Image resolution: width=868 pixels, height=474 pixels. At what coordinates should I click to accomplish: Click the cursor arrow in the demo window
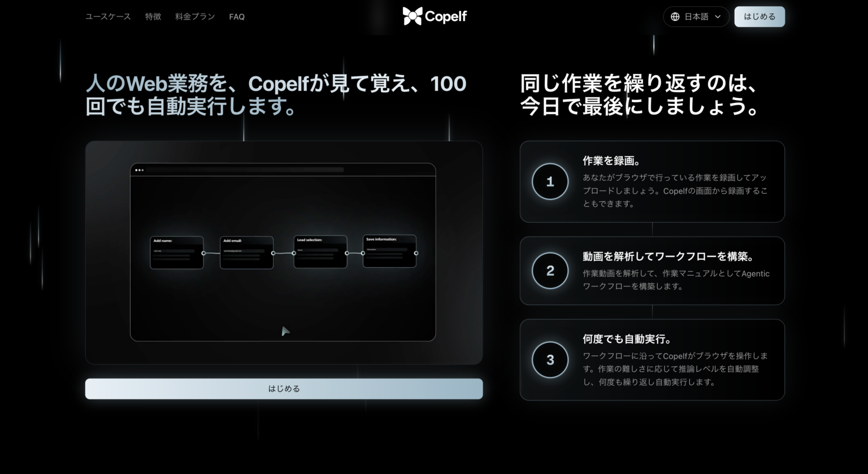tap(285, 331)
